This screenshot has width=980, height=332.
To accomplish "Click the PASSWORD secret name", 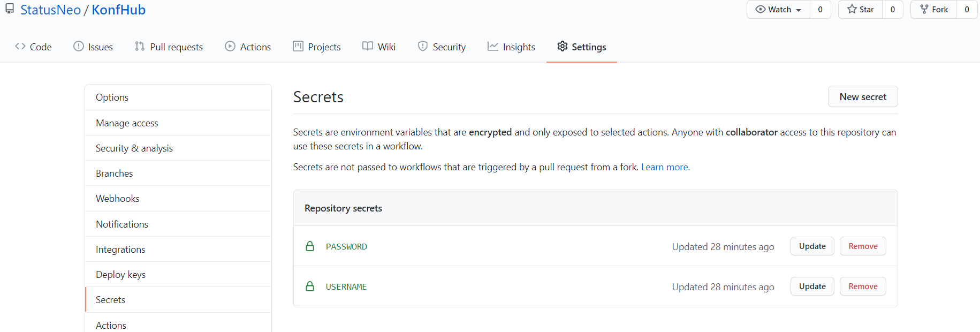I will click(x=346, y=246).
